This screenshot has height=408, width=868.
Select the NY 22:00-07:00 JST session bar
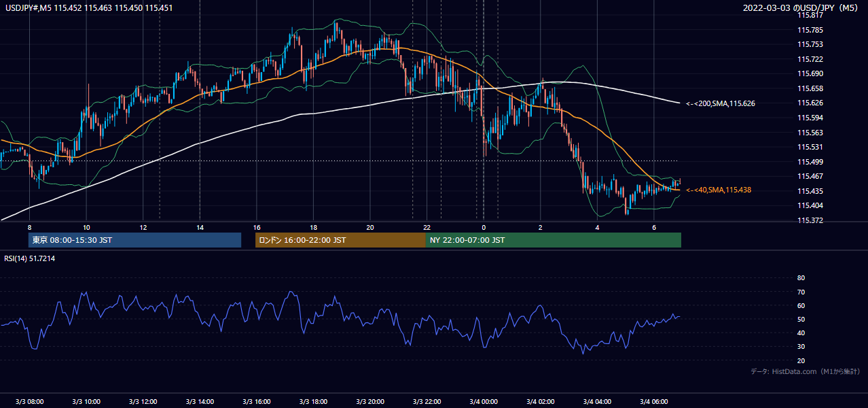554,240
